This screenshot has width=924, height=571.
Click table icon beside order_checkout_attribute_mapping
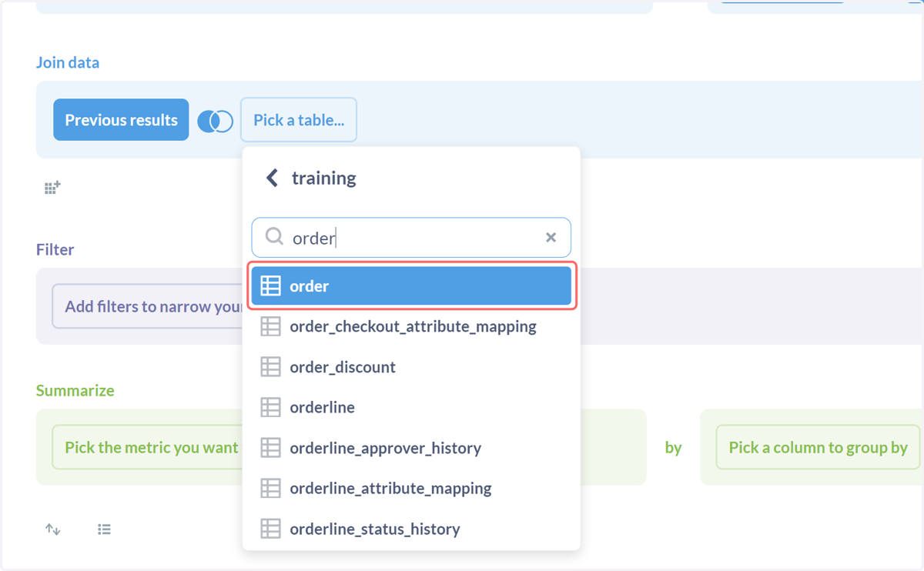(x=270, y=326)
